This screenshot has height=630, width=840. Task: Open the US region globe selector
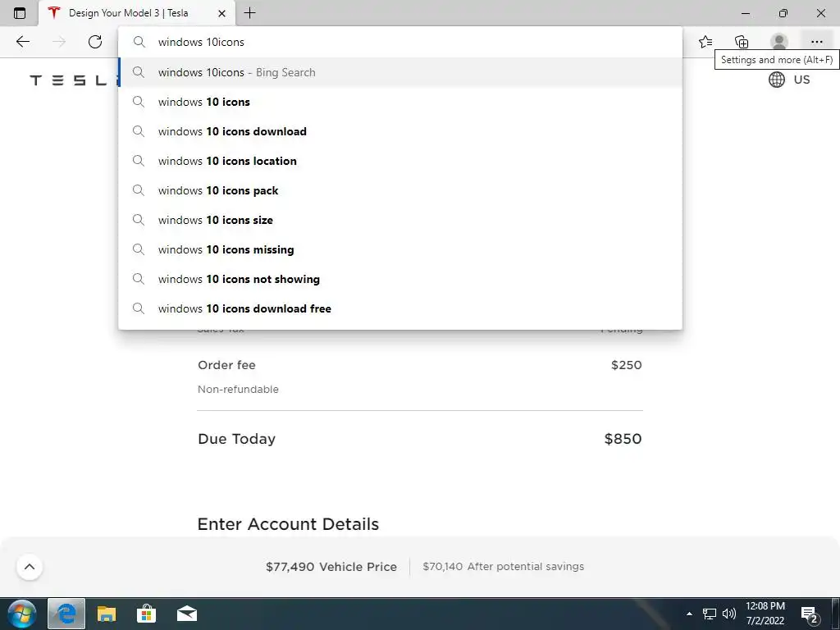coord(789,80)
